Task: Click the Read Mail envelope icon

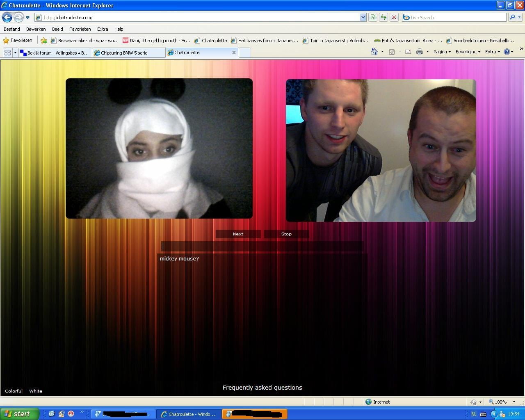Action: pyautogui.click(x=408, y=52)
